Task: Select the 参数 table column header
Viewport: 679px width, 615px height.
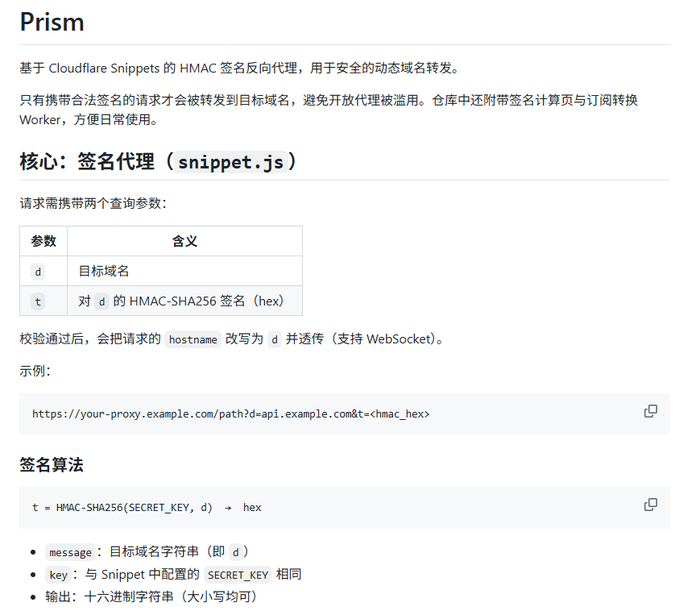Action: point(43,241)
